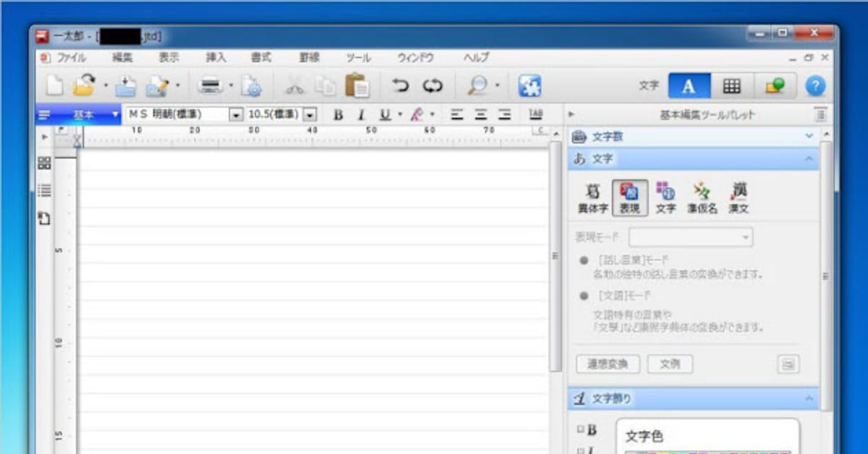
Task: Toggle bold formatting button
Action: tap(337, 114)
